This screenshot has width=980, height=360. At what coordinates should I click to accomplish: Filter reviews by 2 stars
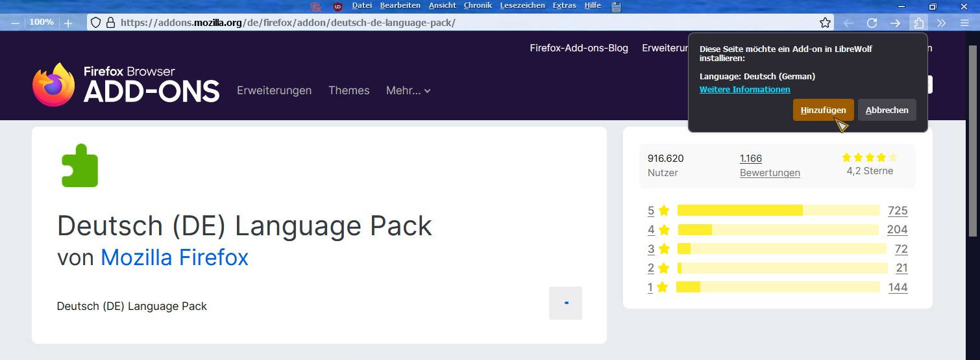pos(658,268)
